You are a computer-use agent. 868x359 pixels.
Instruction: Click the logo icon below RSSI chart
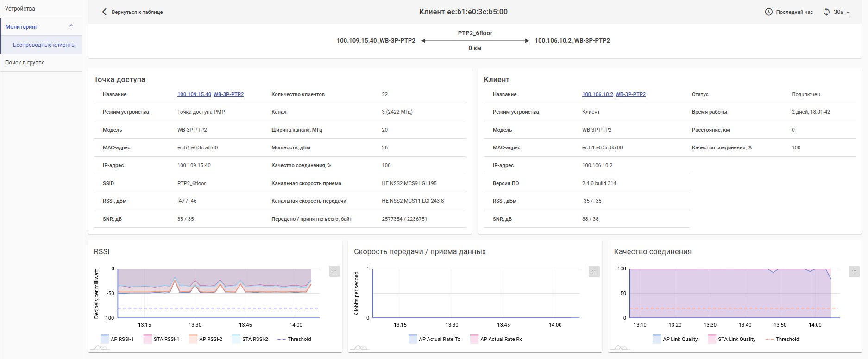pos(100,347)
